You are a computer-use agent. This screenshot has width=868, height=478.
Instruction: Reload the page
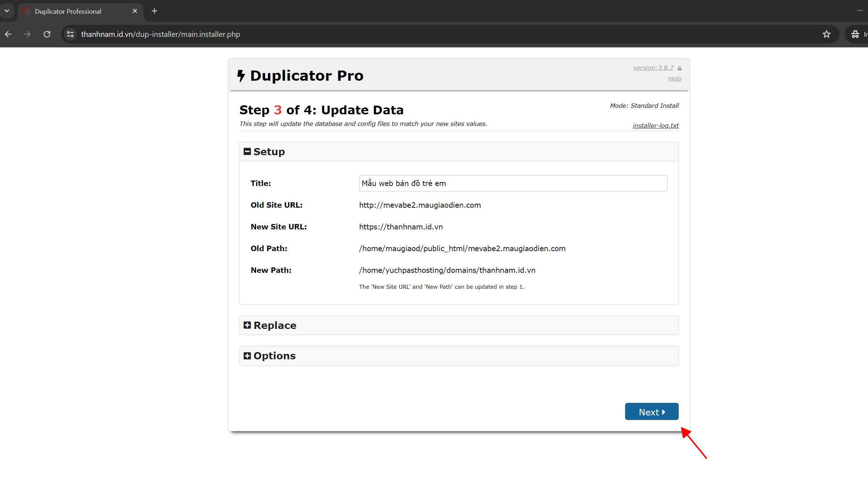click(47, 34)
